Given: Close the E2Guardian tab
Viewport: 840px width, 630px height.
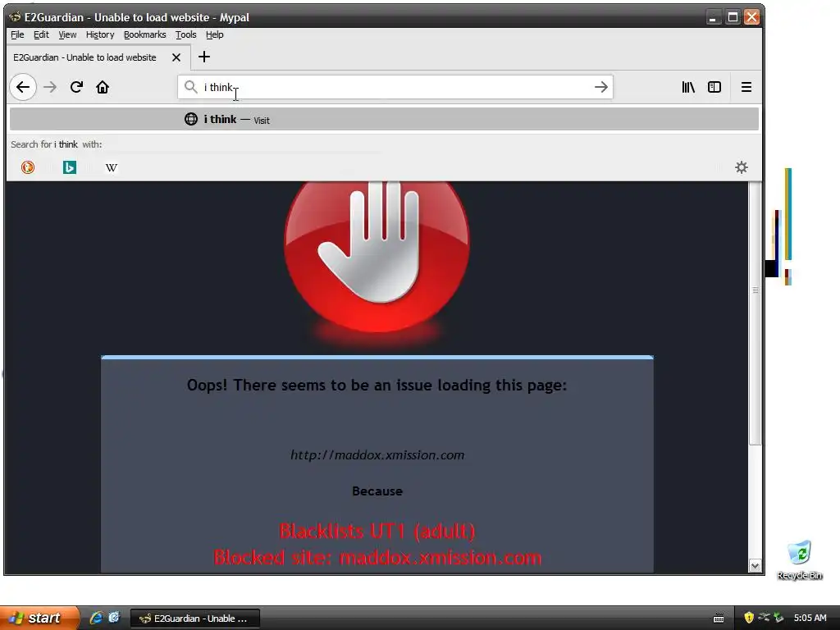Looking at the screenshot, I should 176,57.
